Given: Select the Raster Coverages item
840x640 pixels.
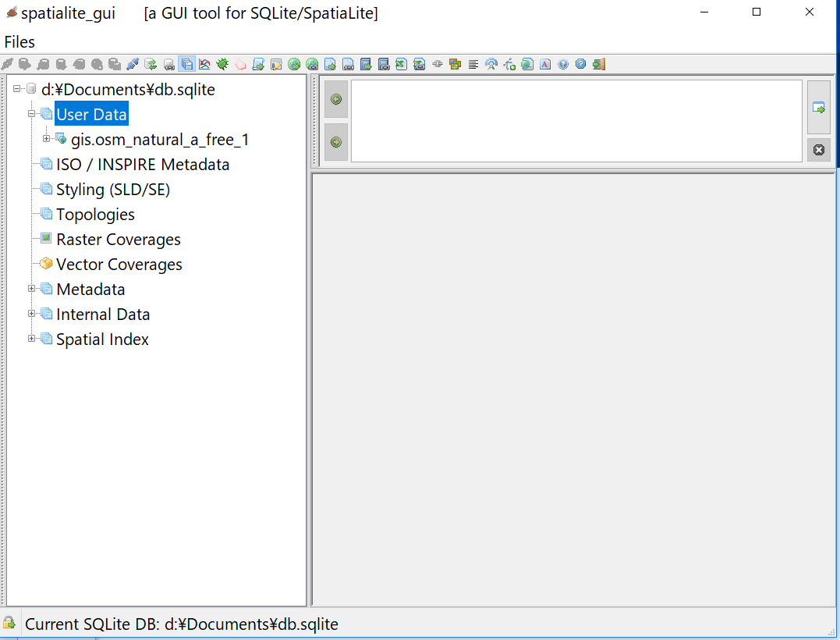Looking at the screenshot, I should coord(119,240).
